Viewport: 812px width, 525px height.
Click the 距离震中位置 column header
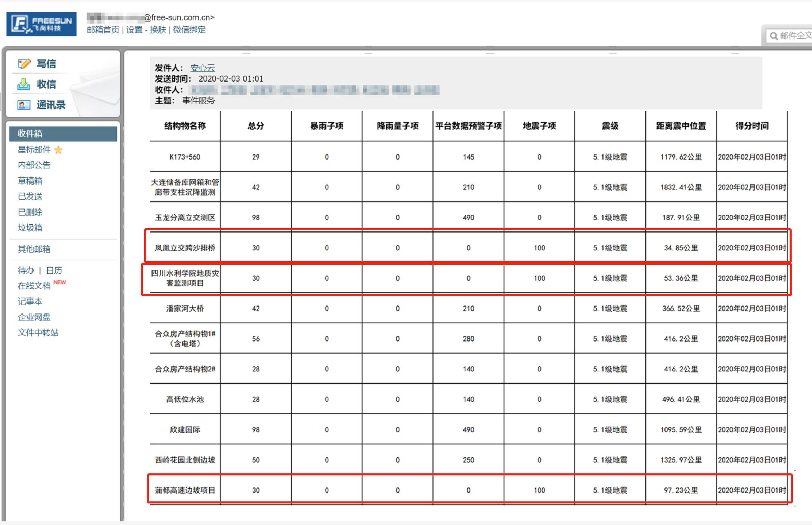(681, 126)
